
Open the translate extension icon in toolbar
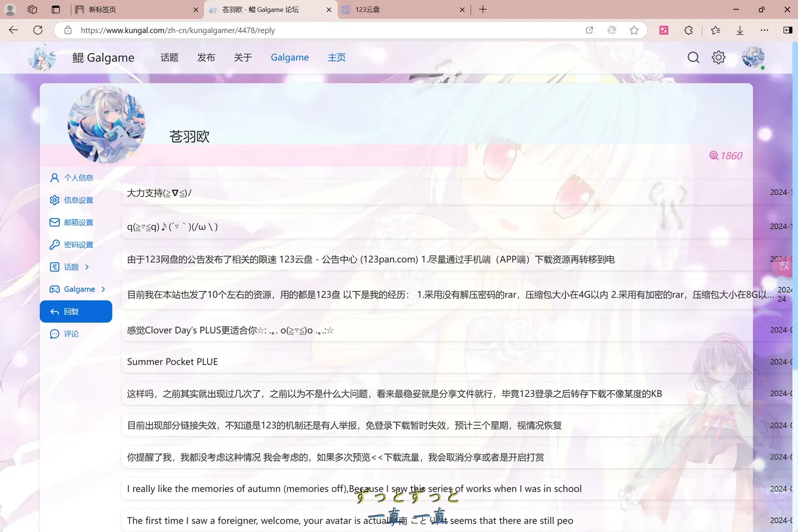click(x=664, y=30)
